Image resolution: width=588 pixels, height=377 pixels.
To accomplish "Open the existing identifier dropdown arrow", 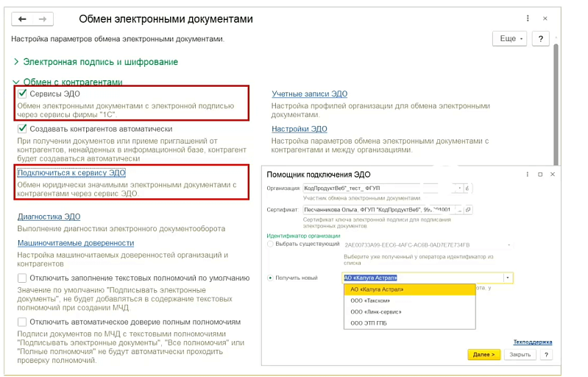I will 509,244.
